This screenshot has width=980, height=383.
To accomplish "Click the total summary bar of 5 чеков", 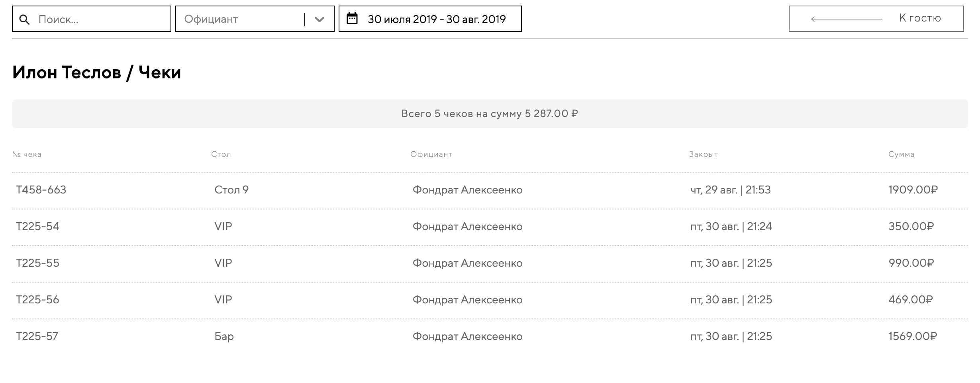I will pyautogui.click(x=490, y=114).
